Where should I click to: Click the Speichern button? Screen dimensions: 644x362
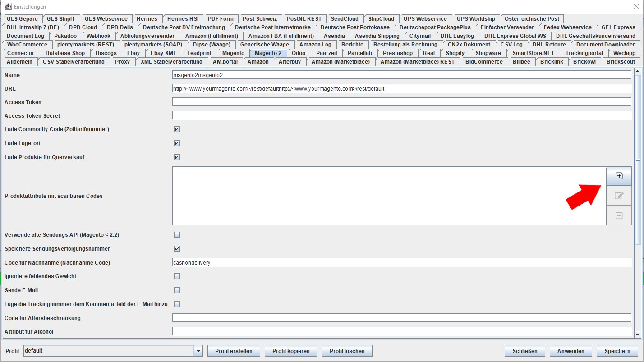tap(617, 351)
